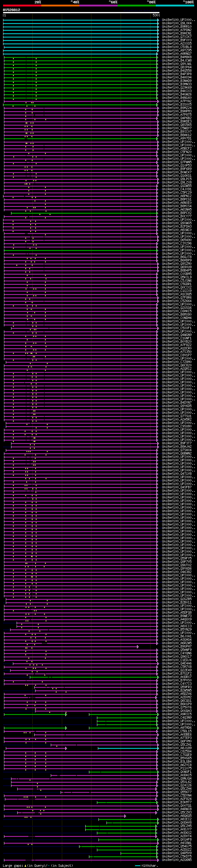Image resolution: width=197 pixels, height=868 pixels.
Task: Select the UniRef100_Q4P6B2 label
Action: [x=176, y=118]
